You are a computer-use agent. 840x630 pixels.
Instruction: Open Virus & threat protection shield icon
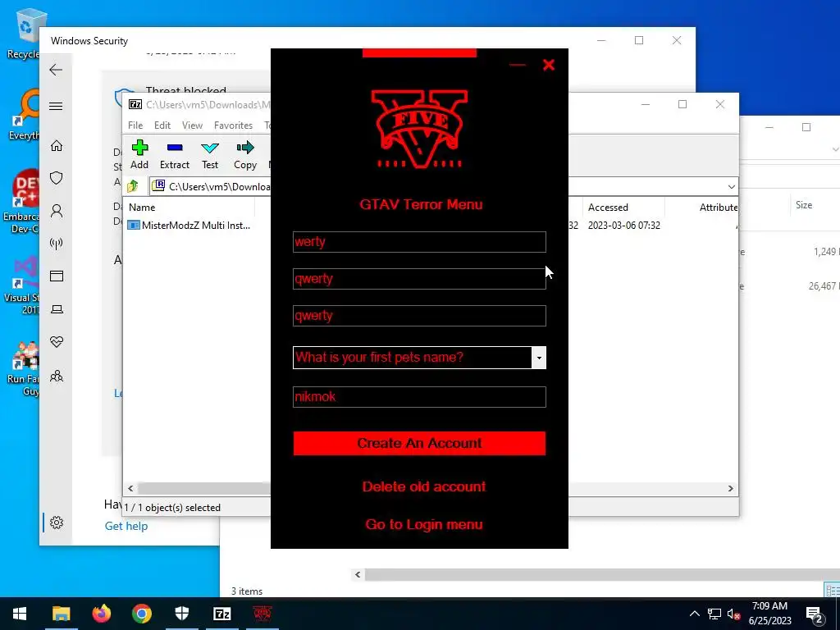click(57, 178)
